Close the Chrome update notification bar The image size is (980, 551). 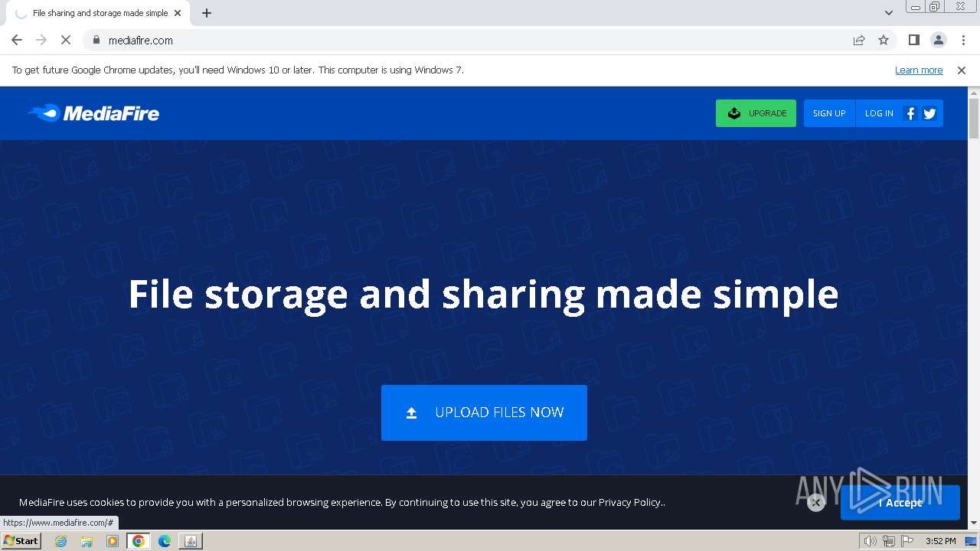(962, 70)
